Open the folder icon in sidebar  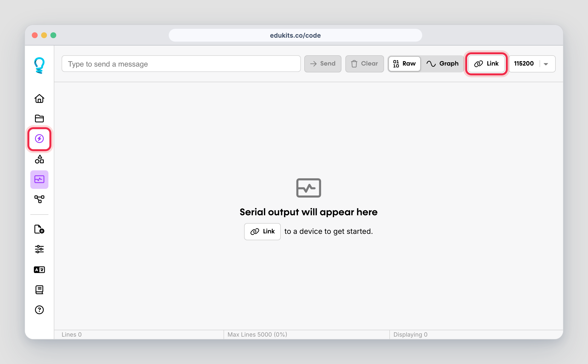(39, 119)
